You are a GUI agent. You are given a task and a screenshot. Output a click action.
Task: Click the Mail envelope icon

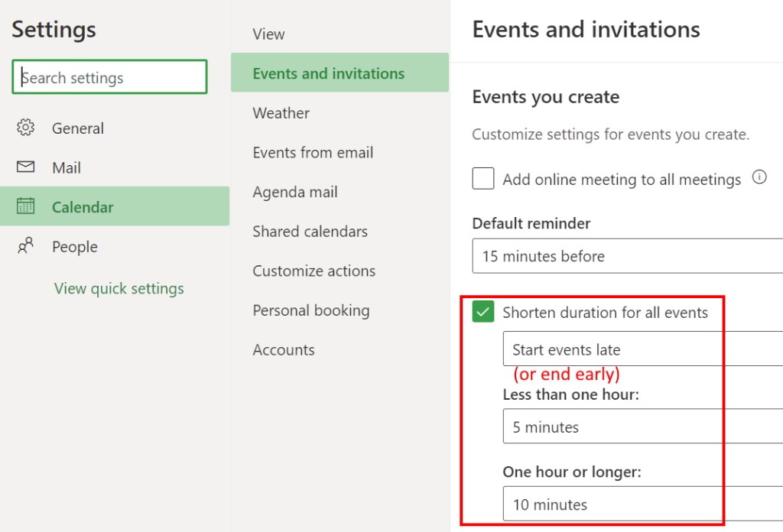[x=25, y=167]
